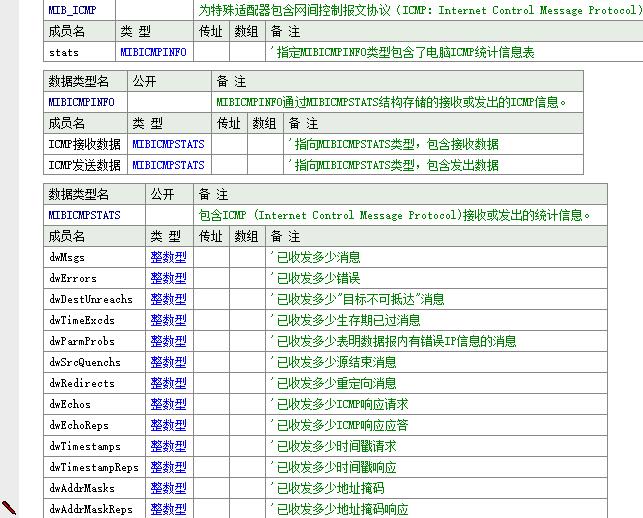Open the 整数型 link in dwParmProbs row
This screenshot has height=518, width=643.
[x=169, y=341]
